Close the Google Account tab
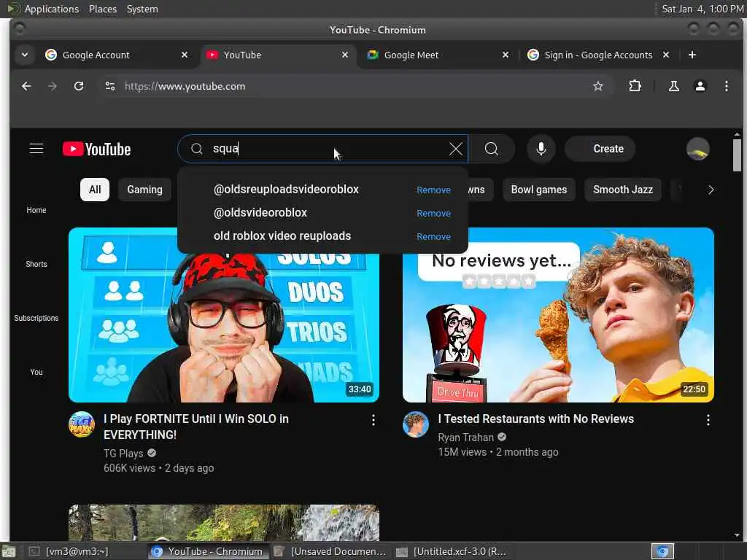747x560 pixels. click(x=185, y=55)
